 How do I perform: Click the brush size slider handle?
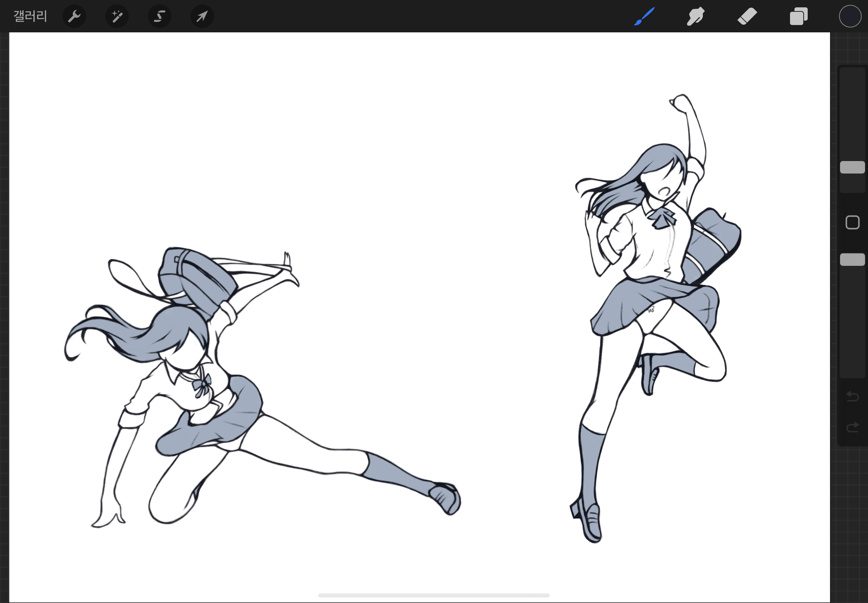pyautogui.click(x=852, y=167)
